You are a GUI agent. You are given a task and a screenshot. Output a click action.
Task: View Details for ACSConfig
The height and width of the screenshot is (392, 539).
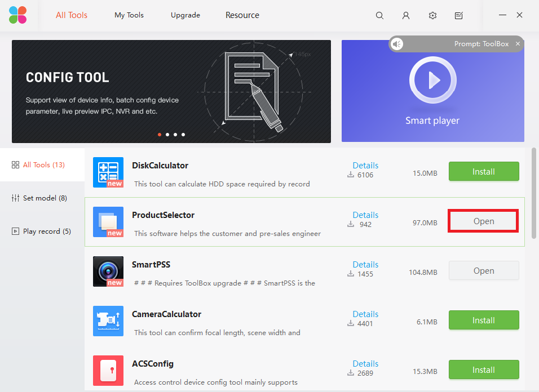coord(365,363)
